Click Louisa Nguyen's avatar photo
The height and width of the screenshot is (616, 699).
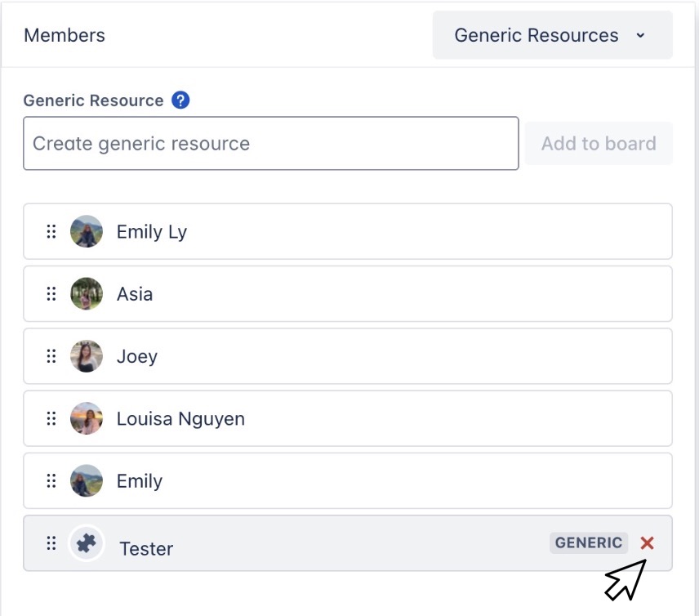[x=86, y=418]
